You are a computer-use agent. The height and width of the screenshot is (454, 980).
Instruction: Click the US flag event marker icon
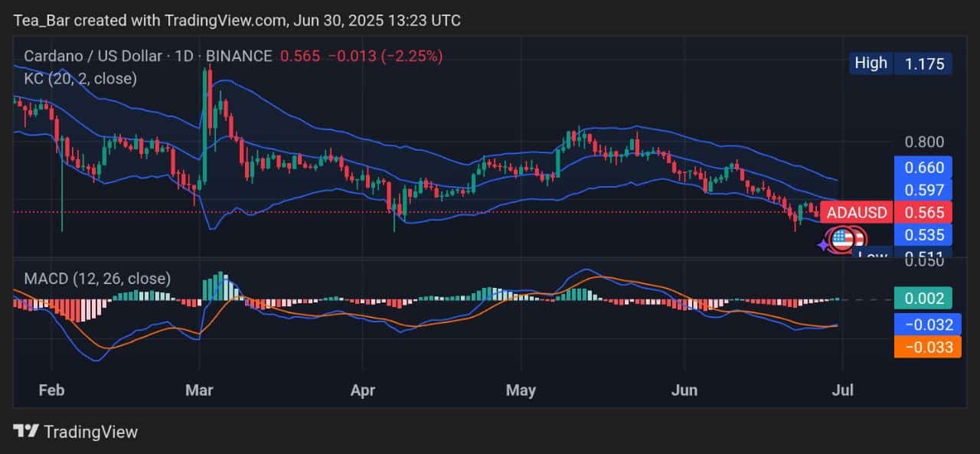pos(841,240)
